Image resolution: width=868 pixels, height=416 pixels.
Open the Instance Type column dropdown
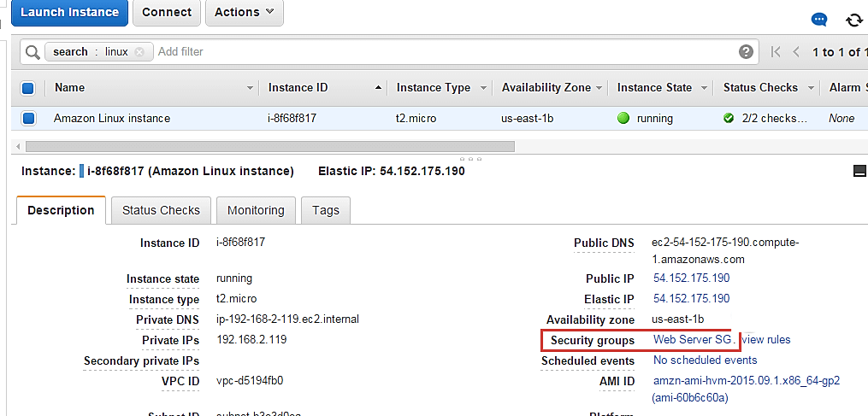point(483,88)
